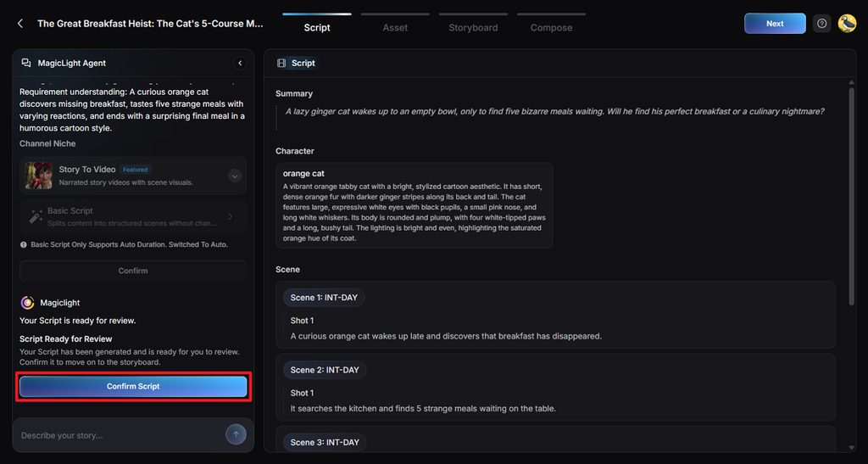Click Scene 2 shot description text
The height and width of the screenshot is (464, 868).
click(423, 409)
